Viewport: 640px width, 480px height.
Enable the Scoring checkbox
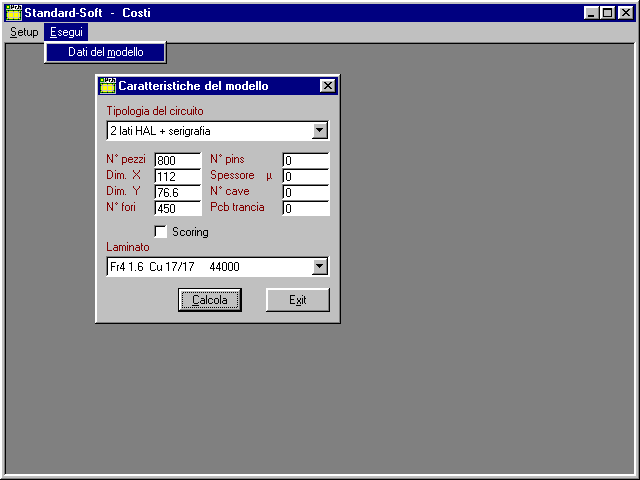click(x=161, y=232)
